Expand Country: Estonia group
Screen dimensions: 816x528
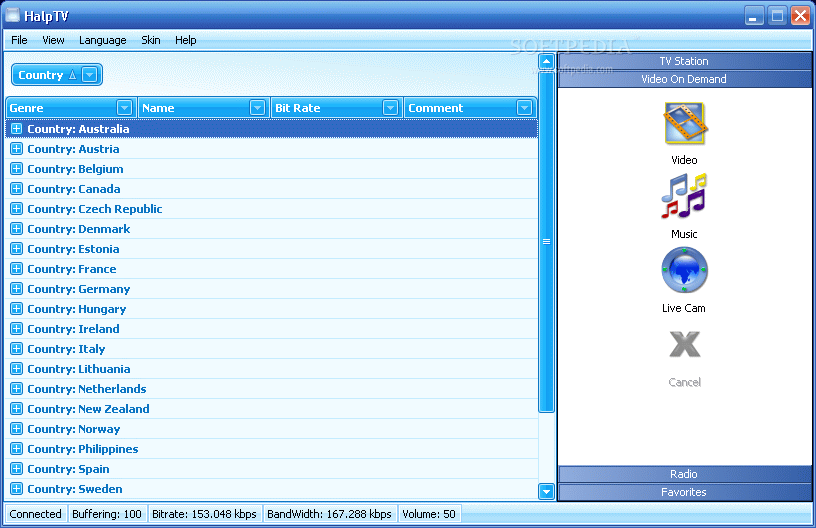[x=17, y=249]
